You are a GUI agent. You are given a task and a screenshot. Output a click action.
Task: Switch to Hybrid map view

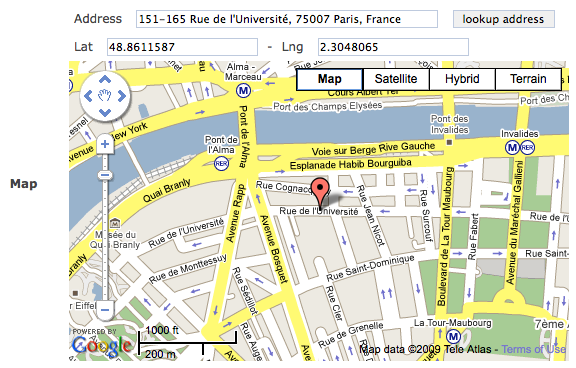pyautogui.click(x=462, y=79)
